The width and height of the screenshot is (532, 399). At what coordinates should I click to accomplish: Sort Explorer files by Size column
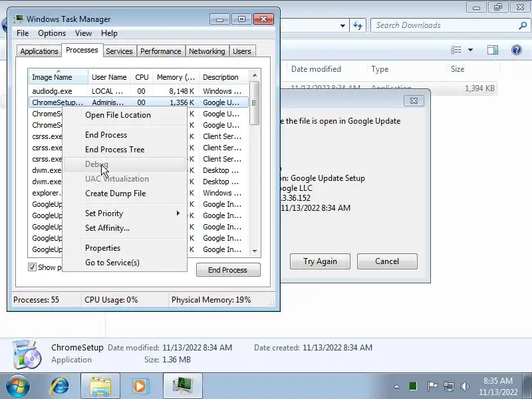pos(472,69)
